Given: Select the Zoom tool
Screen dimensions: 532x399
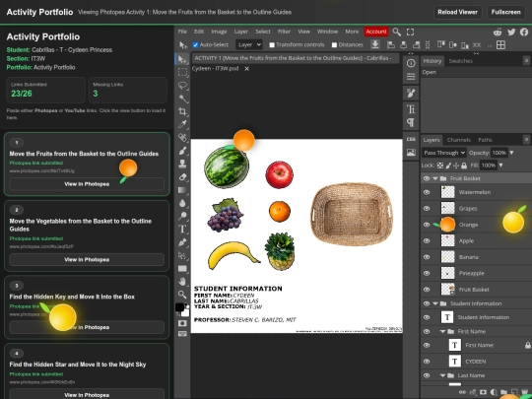Looking at the screenshot, I should (x=182, y=295).
